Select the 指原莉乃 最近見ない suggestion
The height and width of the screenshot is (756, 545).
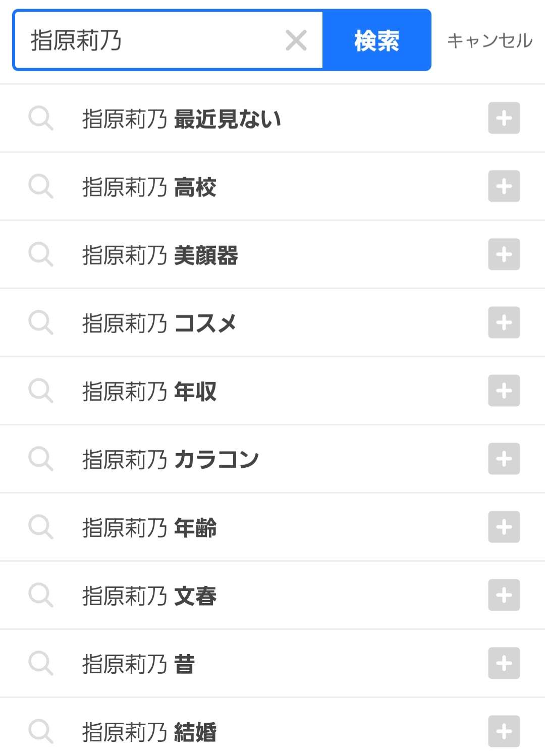(x=182, y=119)
